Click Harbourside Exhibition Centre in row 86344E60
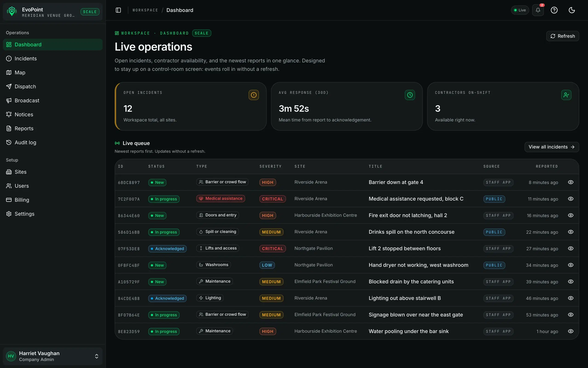Image resolution: width=588 pixels, height=368 pixels. 326,216
